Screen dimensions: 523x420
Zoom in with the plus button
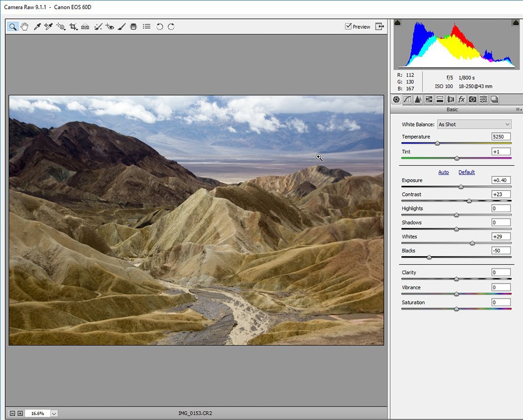[20, 413]
